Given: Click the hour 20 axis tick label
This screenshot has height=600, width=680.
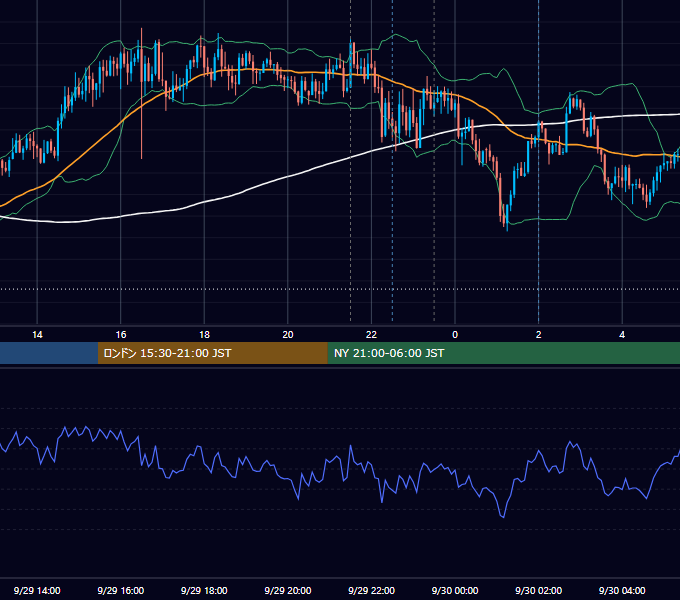Looking at the screenshot, I should [x=288, y=335].
